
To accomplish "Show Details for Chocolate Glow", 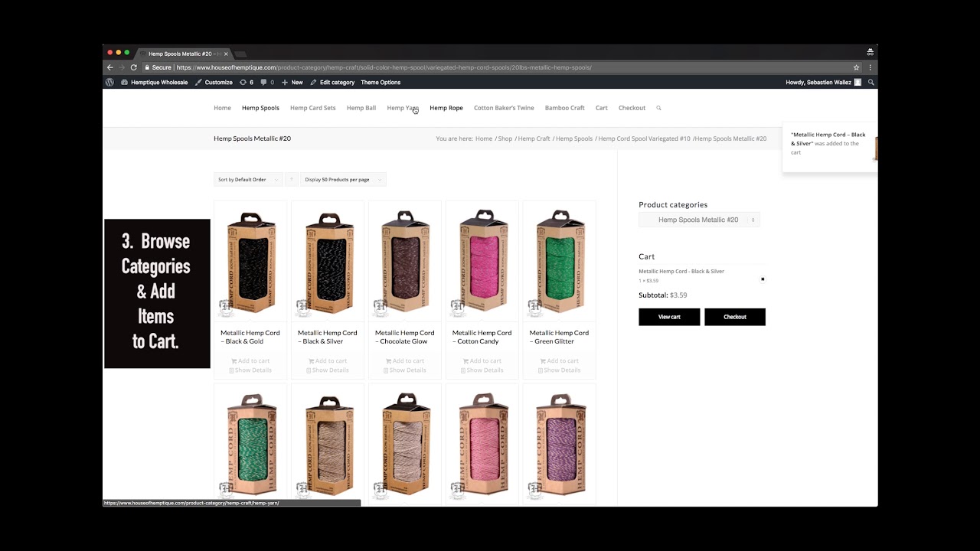I will click(405, 370).
